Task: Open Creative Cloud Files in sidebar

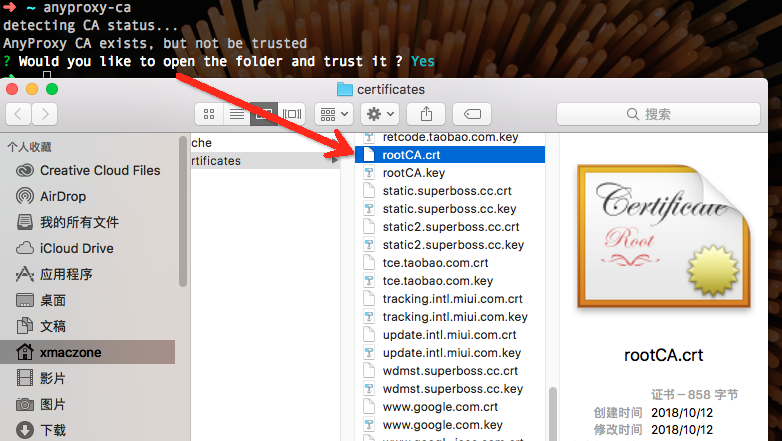Action: tap(88, 171)
